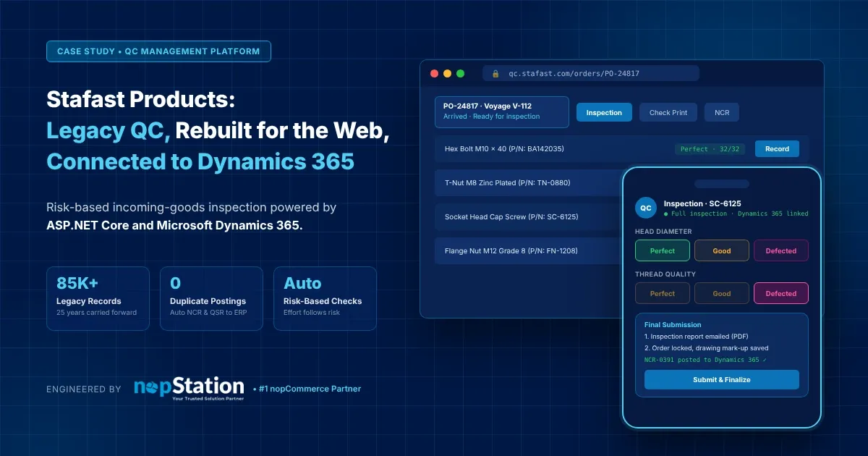Choose Defected for Thread Quality
The image size is (868, 456).
pos(781,293)
